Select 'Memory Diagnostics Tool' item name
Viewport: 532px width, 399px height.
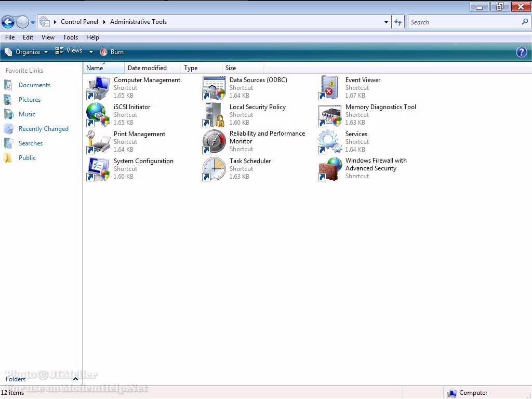381,107
